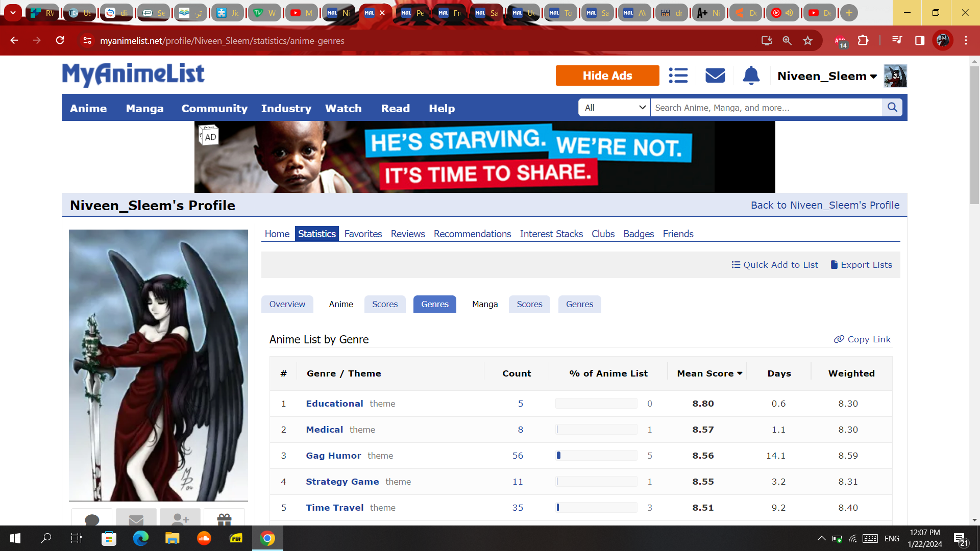Click the search magnifier button
This screenshot has width=980, height=551.
coord(892,107)
